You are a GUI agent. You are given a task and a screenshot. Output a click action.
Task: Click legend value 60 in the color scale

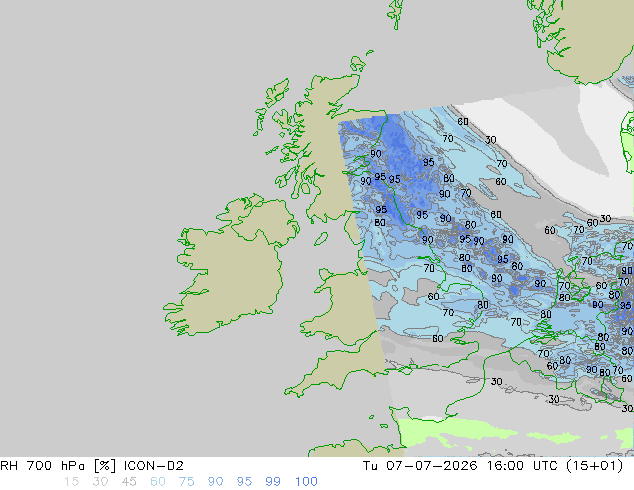[x=158, y=482]
